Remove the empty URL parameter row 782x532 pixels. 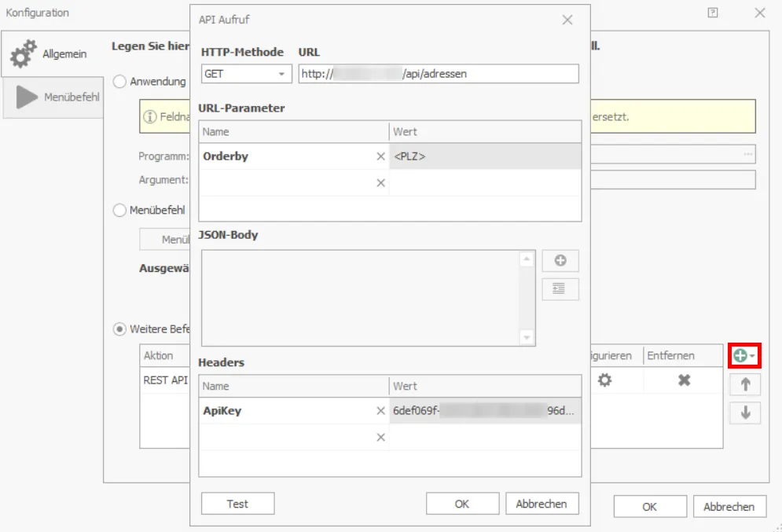(380, 183)
